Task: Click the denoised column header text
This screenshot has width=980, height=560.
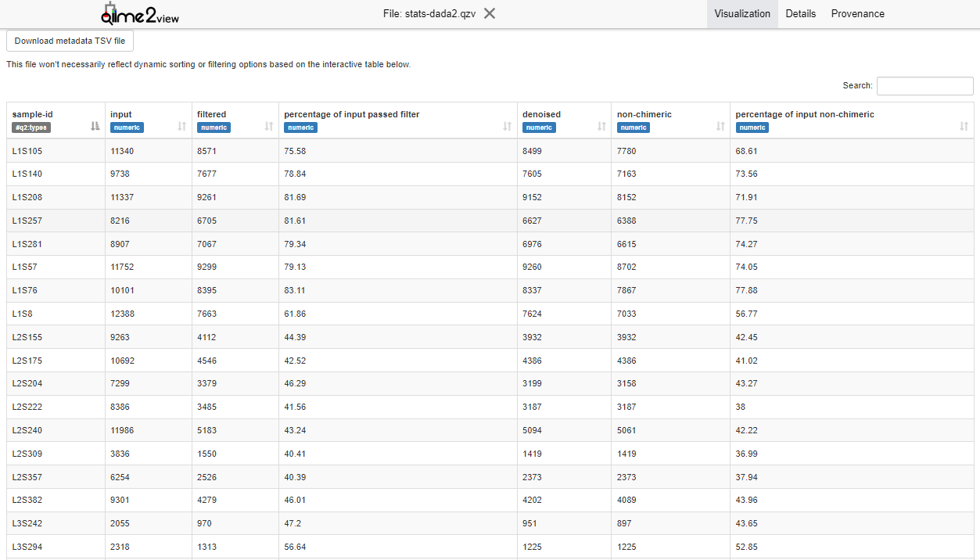Action: (x=541, y=114)
